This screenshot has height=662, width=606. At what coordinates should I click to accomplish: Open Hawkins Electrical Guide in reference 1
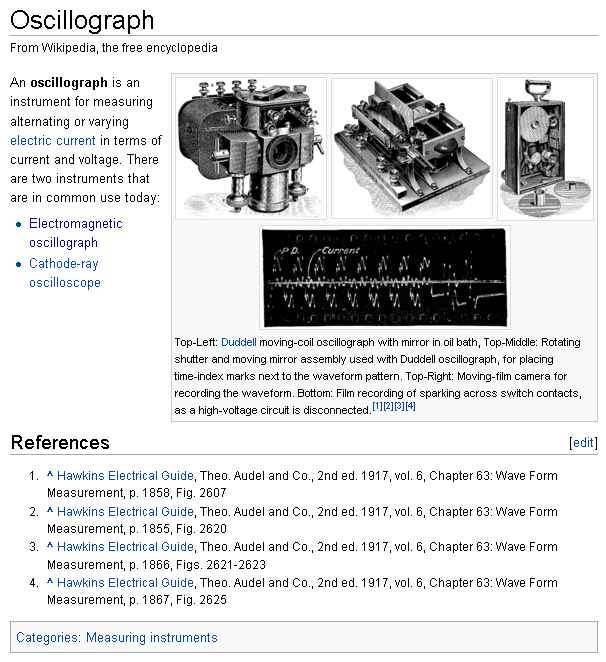(x=125, y=476)
